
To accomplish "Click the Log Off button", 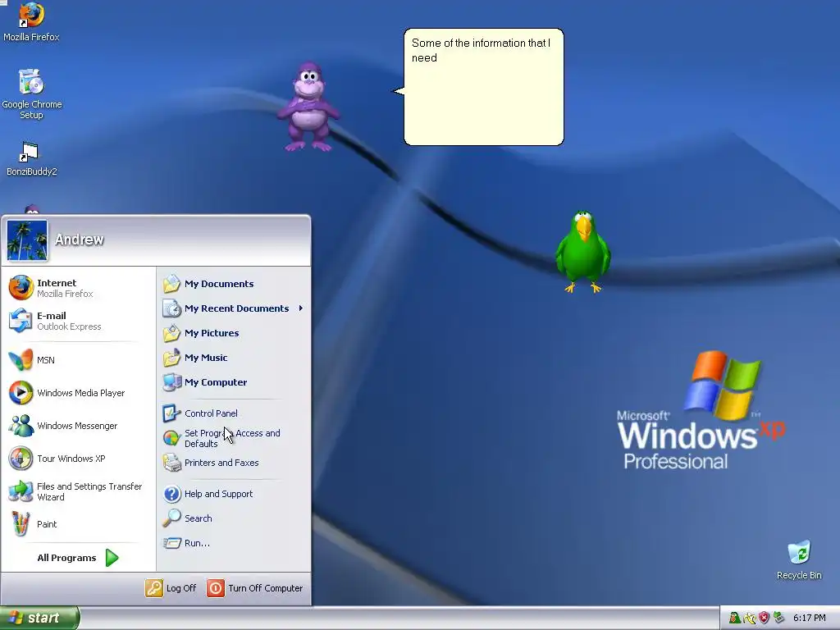I will pos(171,588).
